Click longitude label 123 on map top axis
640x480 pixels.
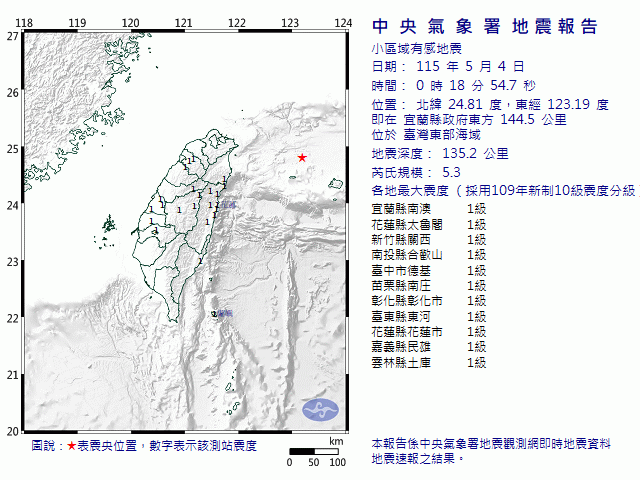tap(290, 23)
